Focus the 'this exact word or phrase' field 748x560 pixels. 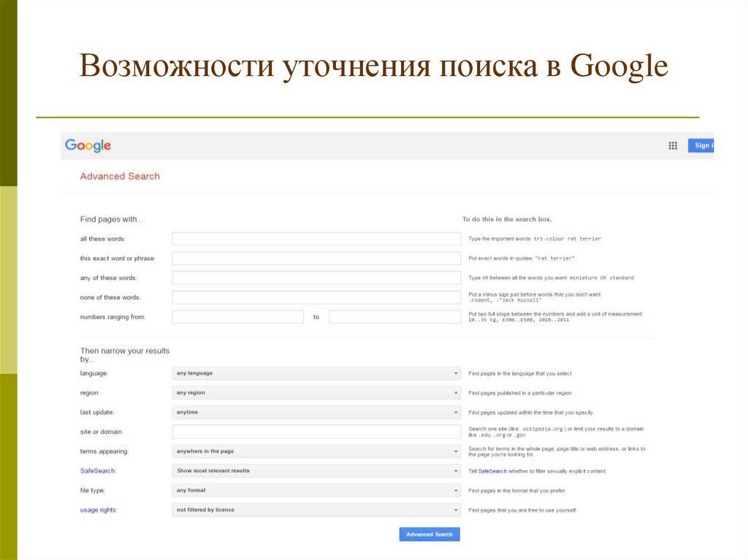click(316, 258)
